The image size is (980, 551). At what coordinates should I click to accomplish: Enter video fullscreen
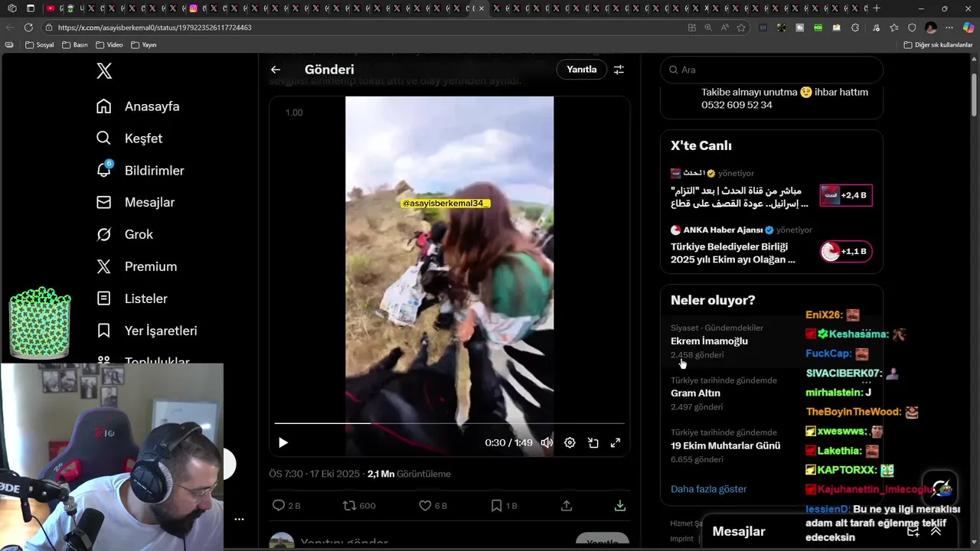point(615,443)
